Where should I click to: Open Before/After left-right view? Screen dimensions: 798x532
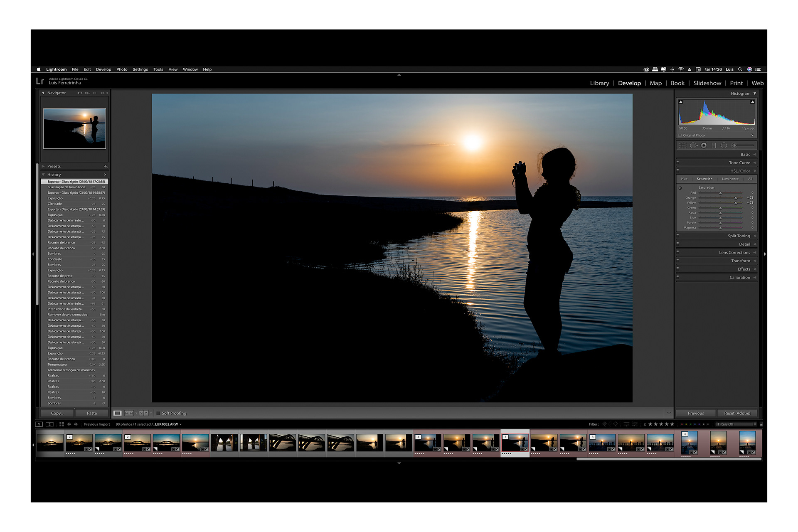coord(128,413)
